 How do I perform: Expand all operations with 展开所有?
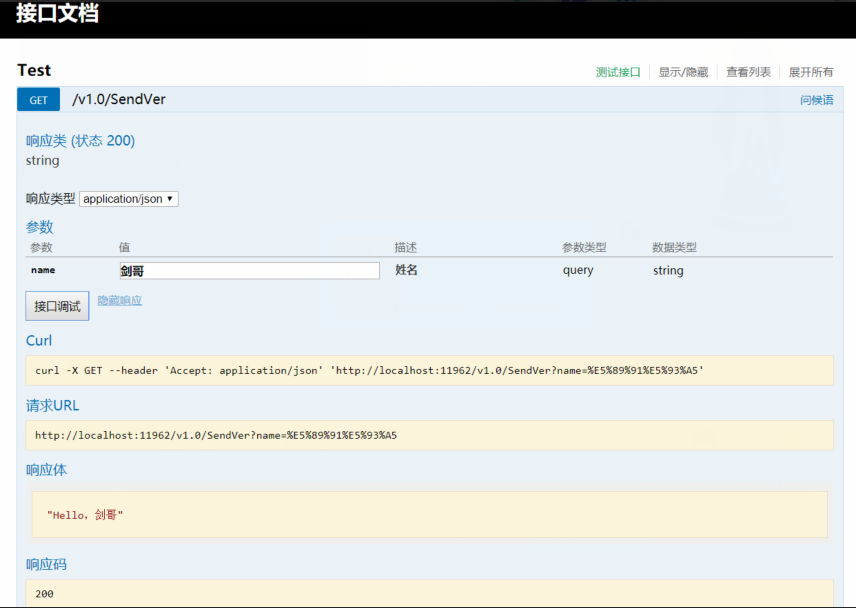811,72
